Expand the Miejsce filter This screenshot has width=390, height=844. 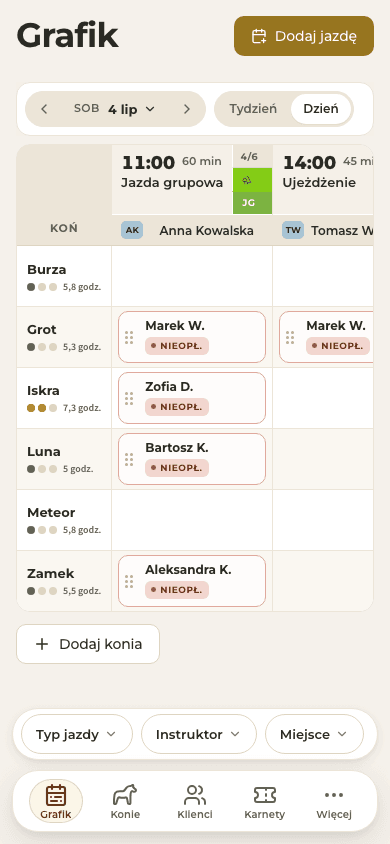[314, 734]
